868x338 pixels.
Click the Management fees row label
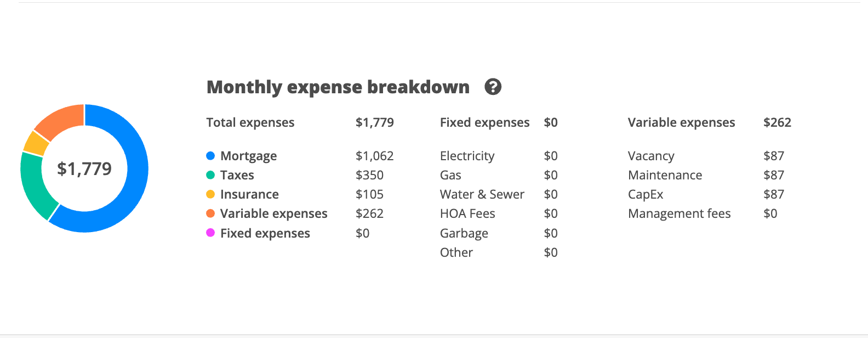pyautogui.click(x=679, y=213)
